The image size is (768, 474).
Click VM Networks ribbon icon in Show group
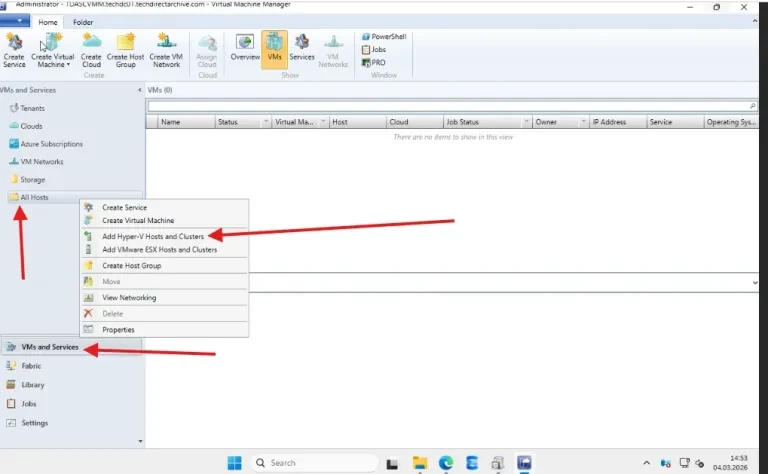(x=333, y=50)
